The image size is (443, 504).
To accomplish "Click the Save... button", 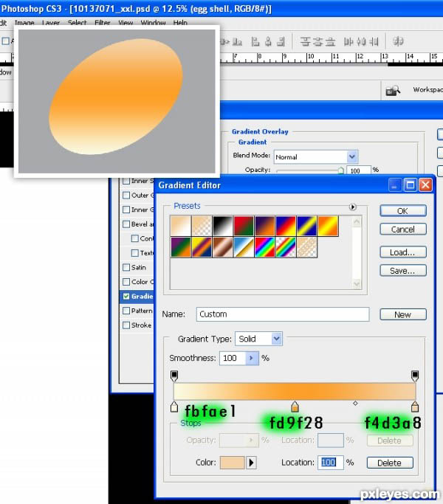I will [x=402, y=271].
